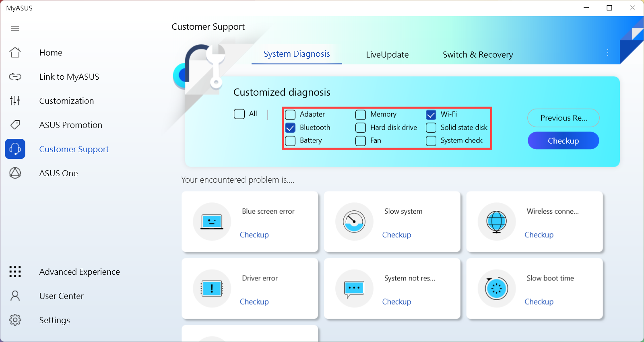
Task: Enable the Battery checkbox
Action: (290, 141)
